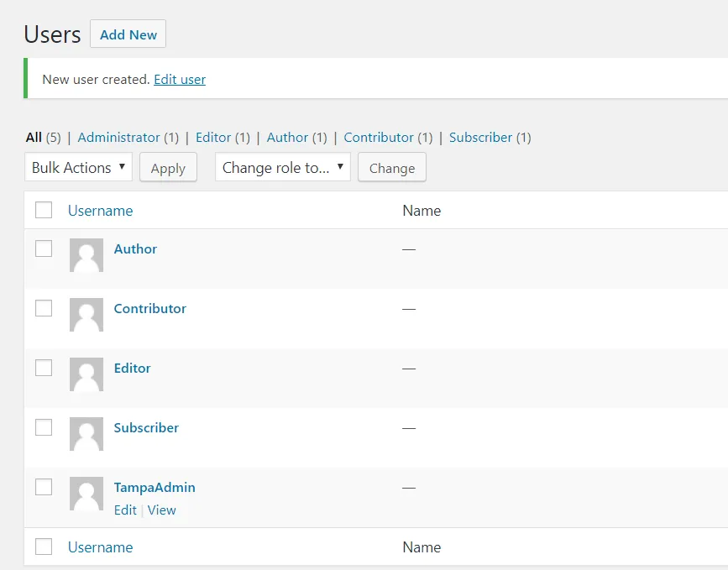The height and width of the screenshot is (570, 728).
Task: Click the Name column header text
Action: point(422,211)
